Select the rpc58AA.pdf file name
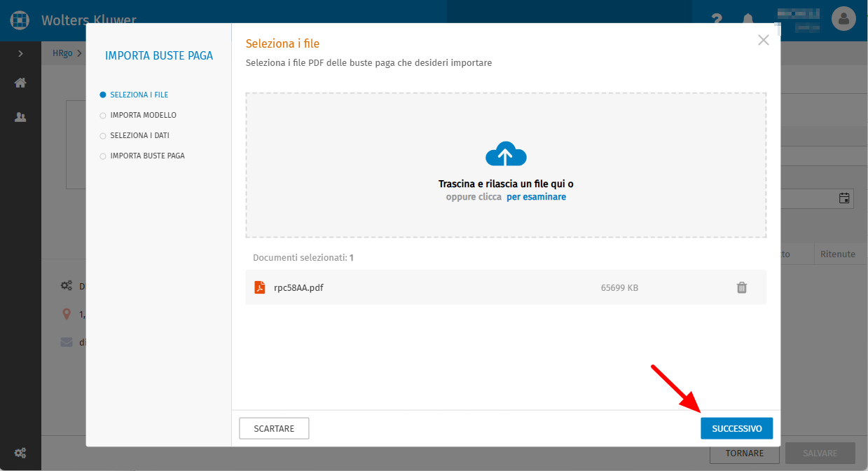Viewport: 868px width, 471px height. [x=298, y=287]
